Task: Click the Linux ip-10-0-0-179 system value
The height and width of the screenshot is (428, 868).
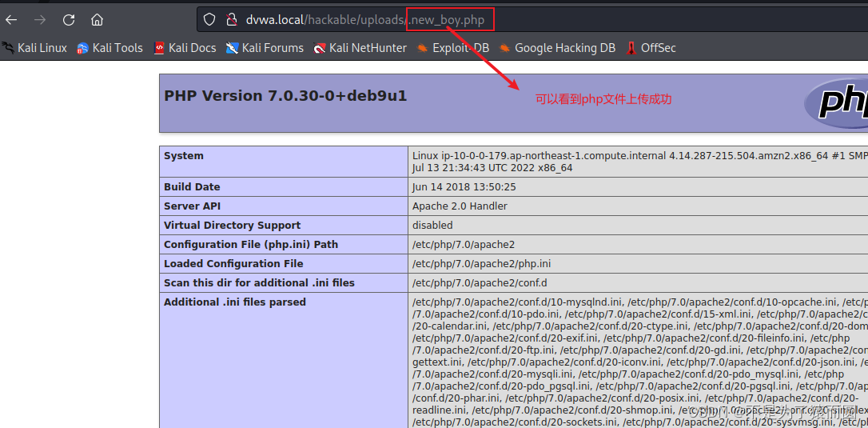Action: (640, 162)
